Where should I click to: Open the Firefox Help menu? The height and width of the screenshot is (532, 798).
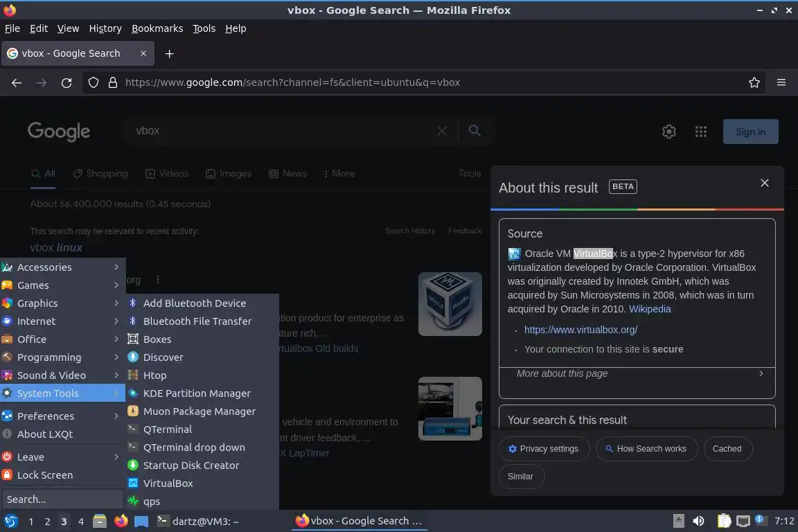[x=236, y=28]
